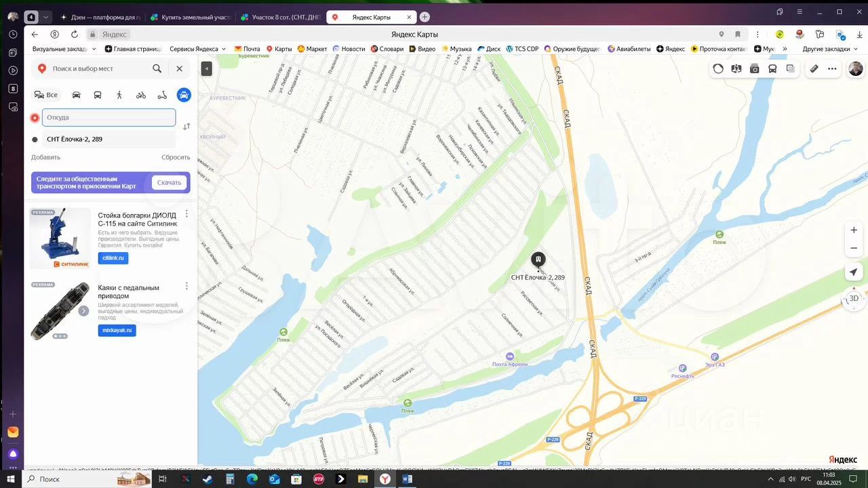This screenshot has height=488, width=868.
Task: Open Steam from the taskbar
Action: 208,479
